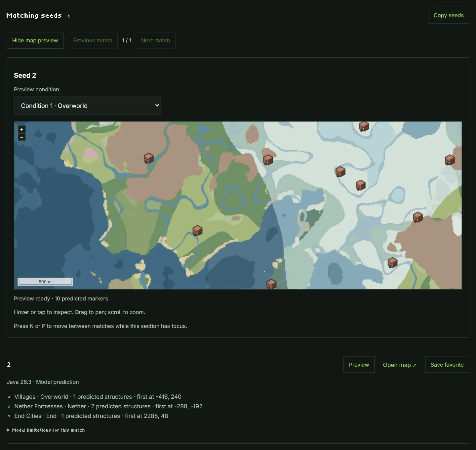
Task: Click the village marker on the northern tip of the lower-right brown badlands
Action: tap(418, 217)
